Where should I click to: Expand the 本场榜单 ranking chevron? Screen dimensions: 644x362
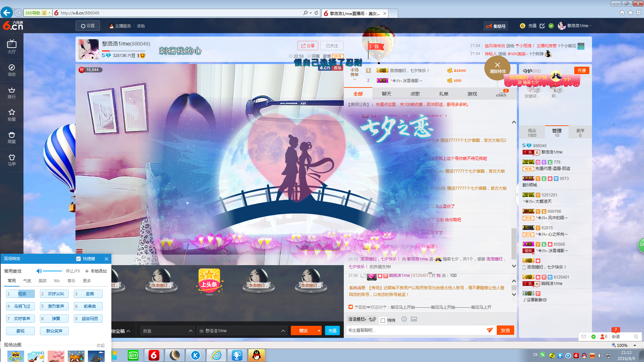coord(355,80)
